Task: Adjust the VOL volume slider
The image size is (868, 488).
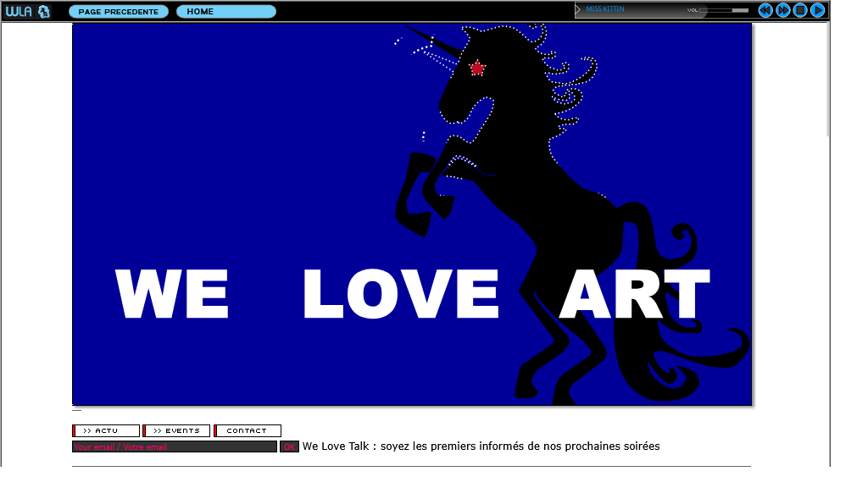Action: (724, 10)
